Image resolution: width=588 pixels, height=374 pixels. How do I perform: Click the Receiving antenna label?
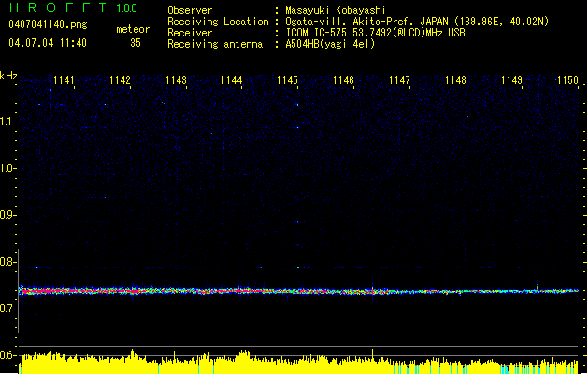pos(215,44)
